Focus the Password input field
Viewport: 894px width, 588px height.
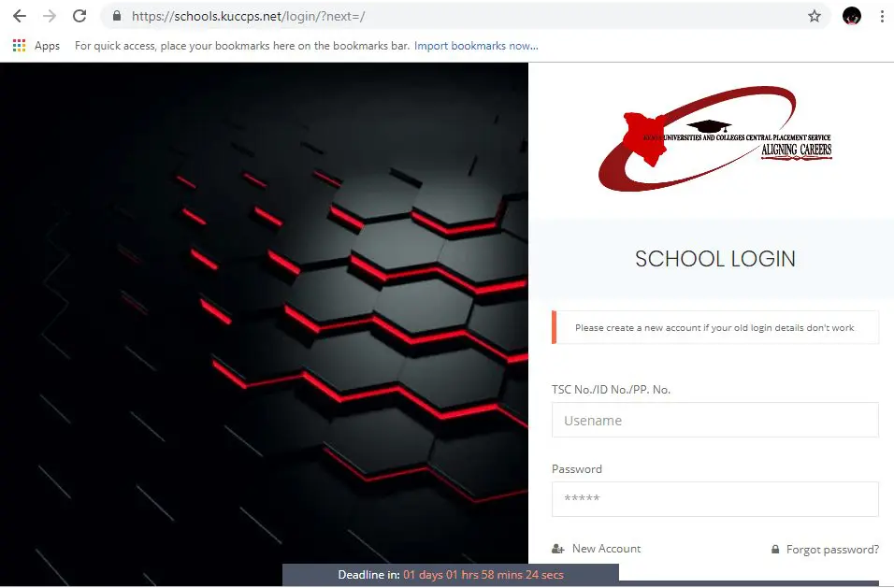click(714, 499)
